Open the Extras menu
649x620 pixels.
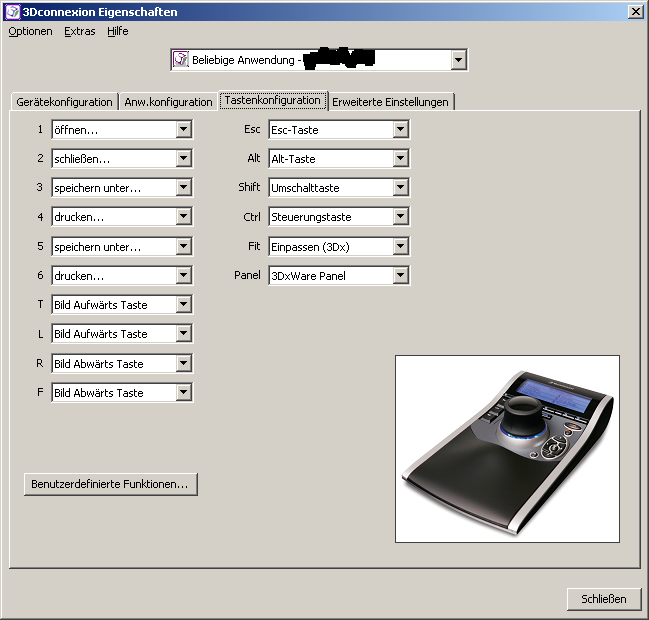point(79,31)
